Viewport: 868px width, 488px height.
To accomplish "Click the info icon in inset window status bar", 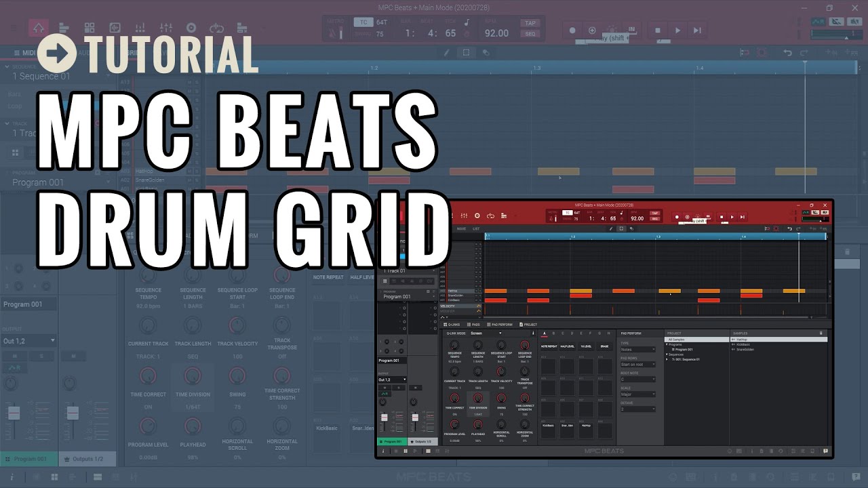I will 383,451.
